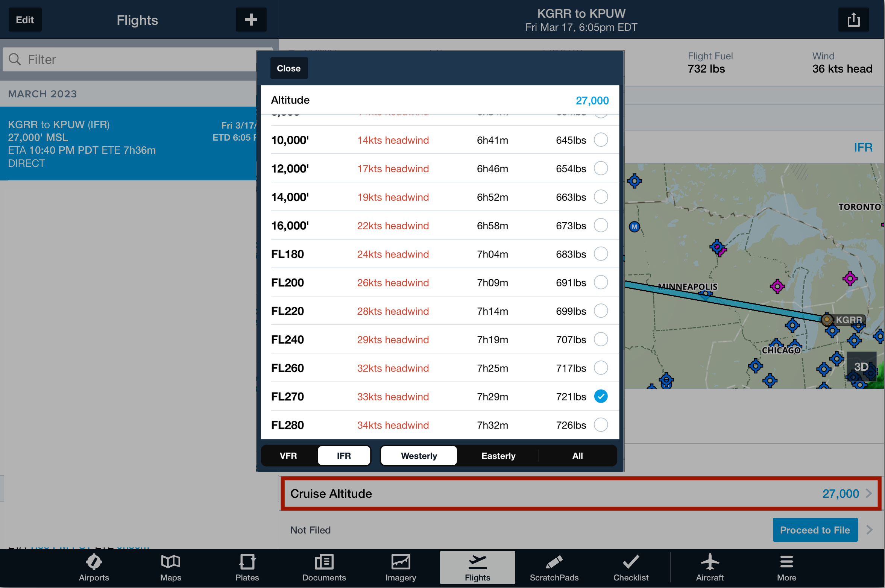This screenshot has width=885, height=588.
Task: Click the CHICAGO label on map
Action: [781, 350]
